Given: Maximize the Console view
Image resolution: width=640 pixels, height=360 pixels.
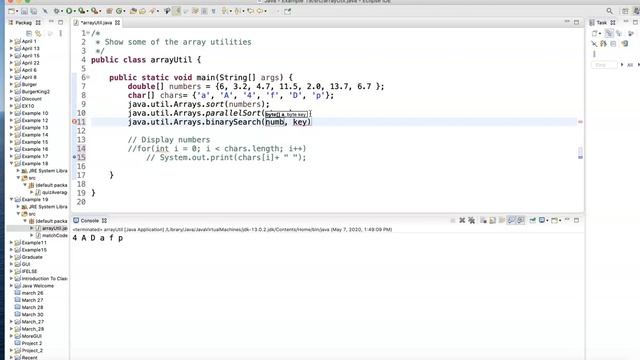Looking at the screenshot, I should point(576,220).
